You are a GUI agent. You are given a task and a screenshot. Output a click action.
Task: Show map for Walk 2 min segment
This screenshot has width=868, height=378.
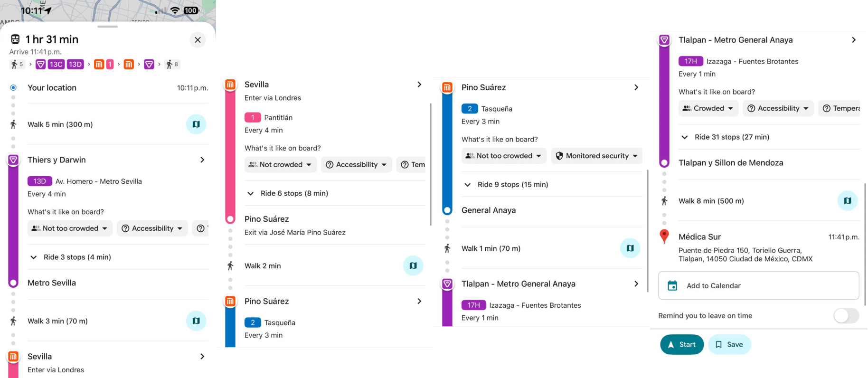(413, 266)
